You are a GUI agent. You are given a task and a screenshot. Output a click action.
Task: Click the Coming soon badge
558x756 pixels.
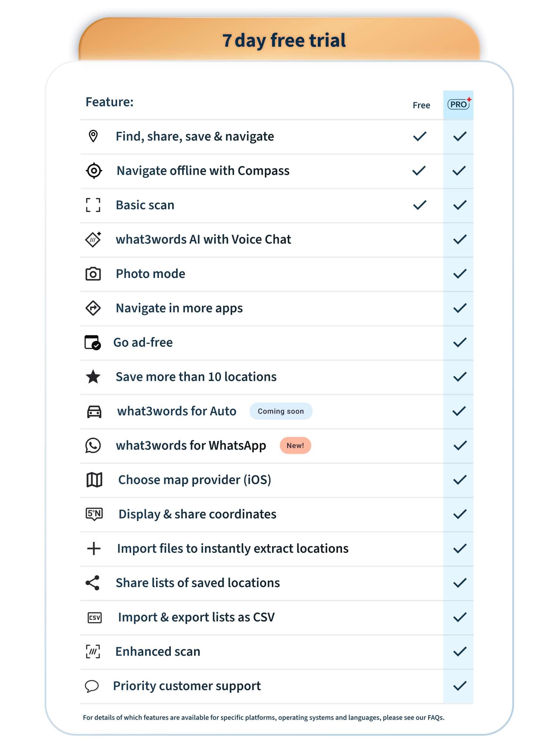point(281,411)
